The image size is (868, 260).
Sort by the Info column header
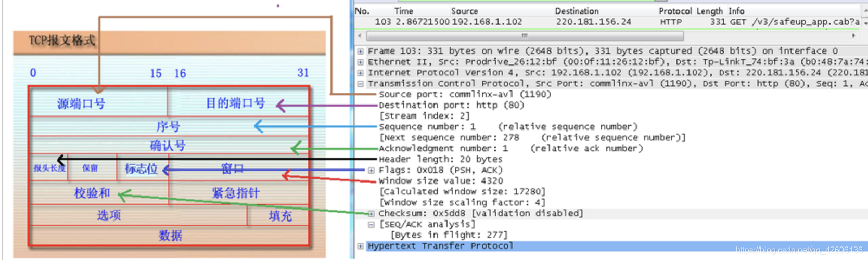pos(736,11)
